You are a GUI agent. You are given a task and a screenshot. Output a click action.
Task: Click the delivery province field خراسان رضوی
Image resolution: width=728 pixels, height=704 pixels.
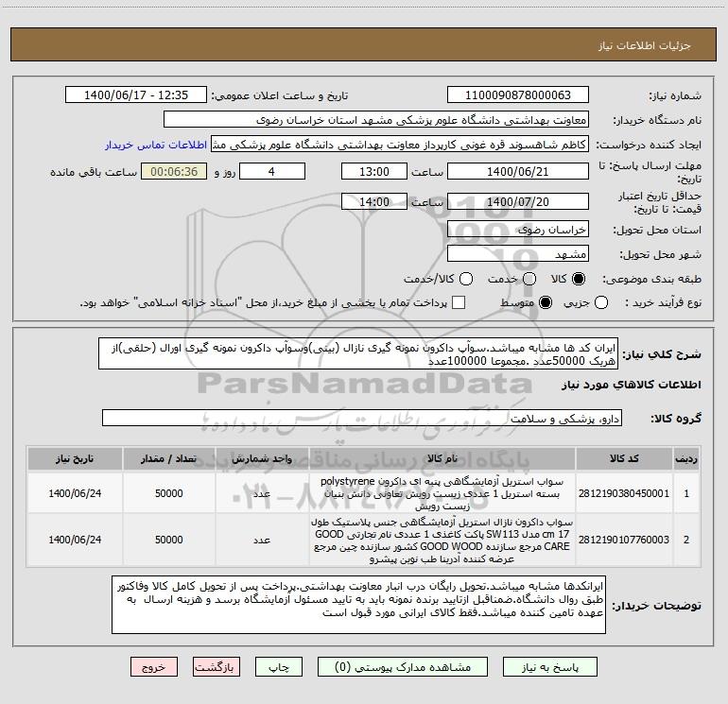click(518, 230)
